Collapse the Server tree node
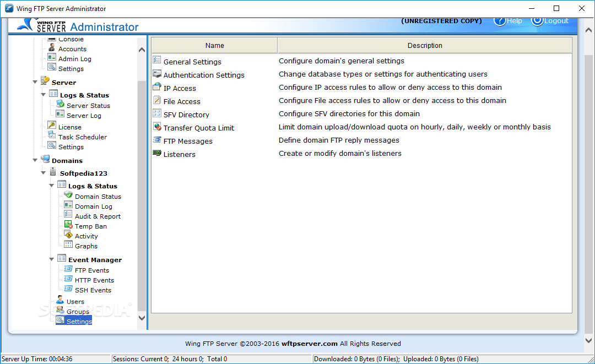The image size is (595, 364). [x=35, y=82]
